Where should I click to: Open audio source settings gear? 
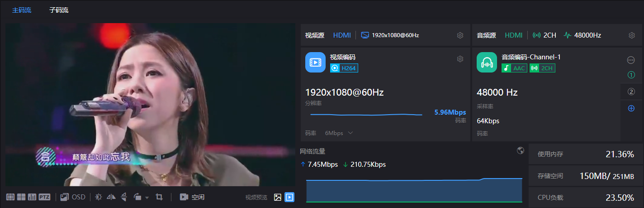pyautogui.click(x=632, y=35)
